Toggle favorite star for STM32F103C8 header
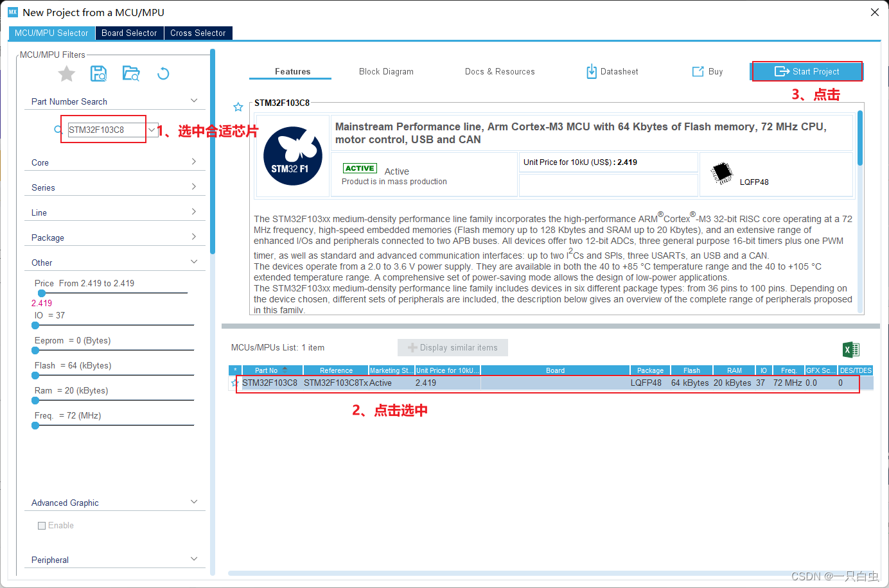 238,107
